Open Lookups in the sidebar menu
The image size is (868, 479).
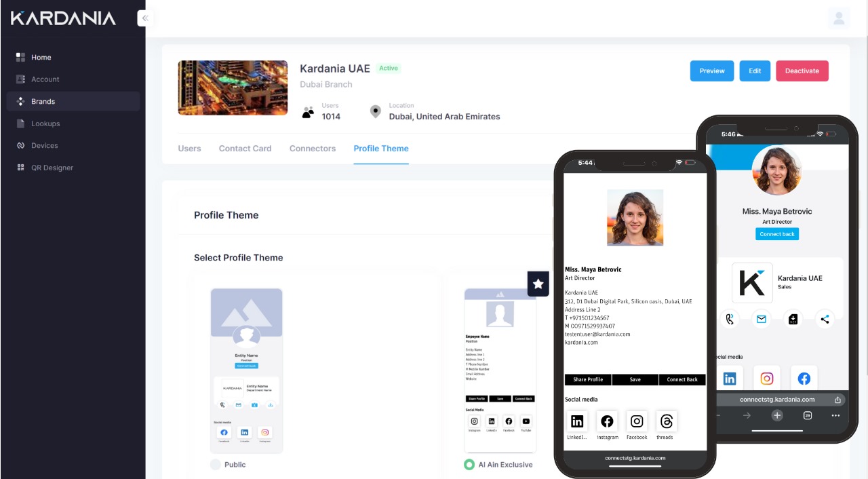point(73,123)
